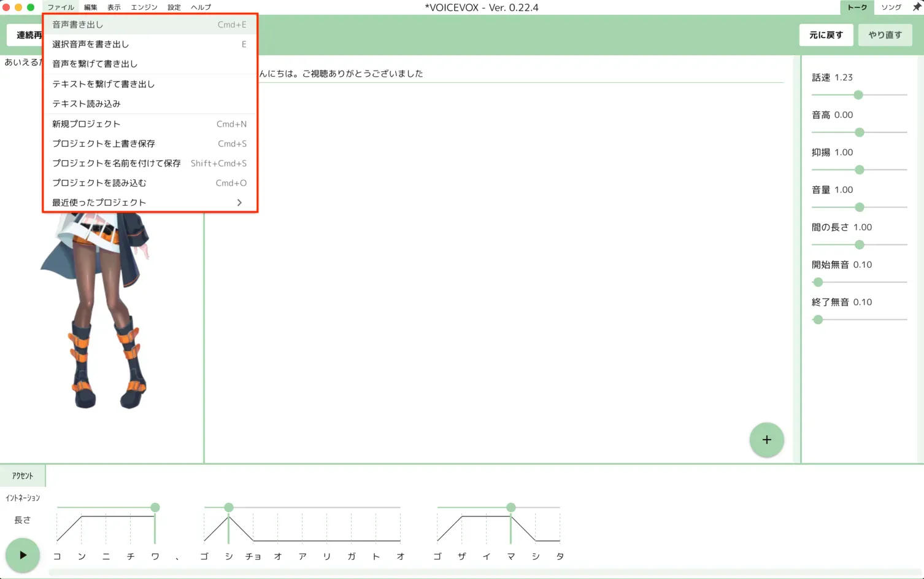Open the 設定 menu
The image size is (924, 579).
[x=174, y=7]
